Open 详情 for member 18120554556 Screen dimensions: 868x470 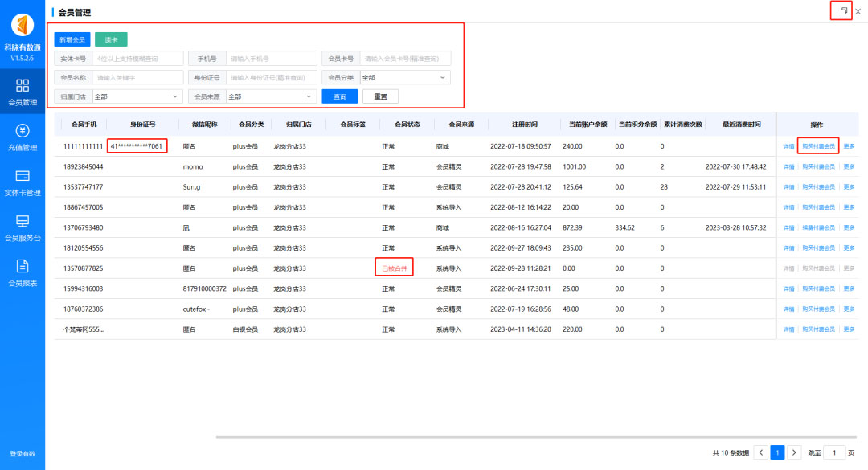point(789,248)
